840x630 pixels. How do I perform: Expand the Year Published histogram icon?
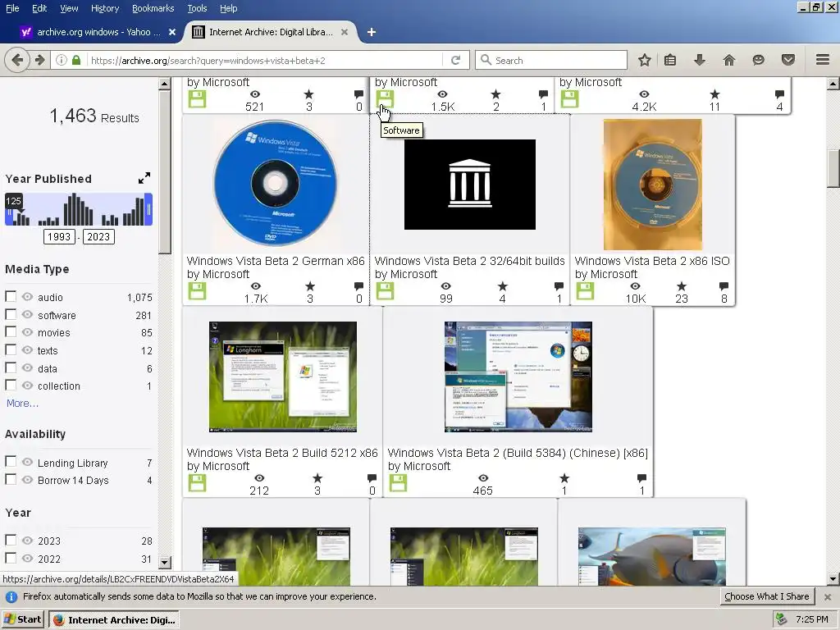click(144, 178)
